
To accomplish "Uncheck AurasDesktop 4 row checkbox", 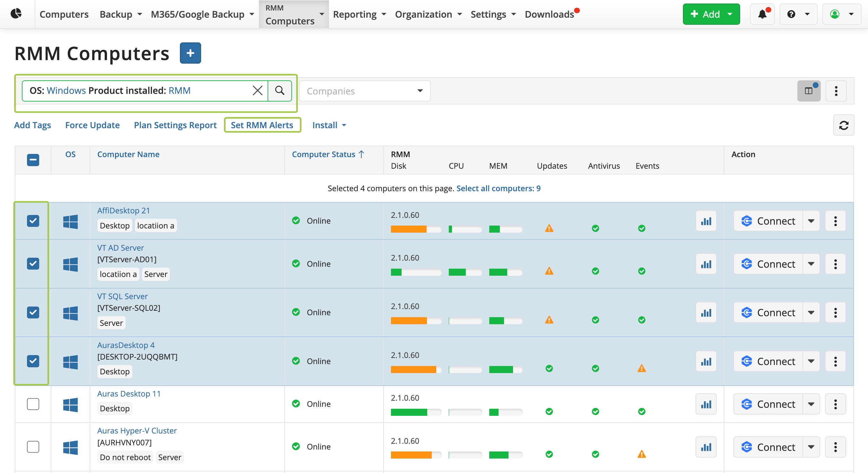I will [x=33, y=361].
